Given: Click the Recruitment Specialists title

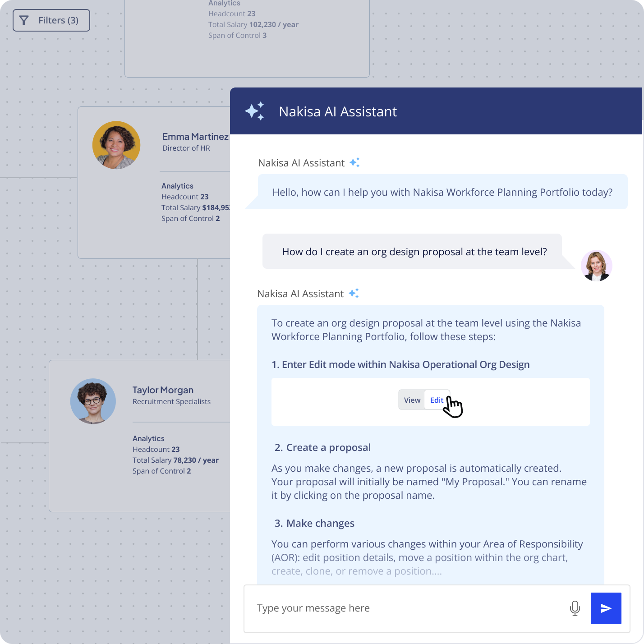Looking at the screenshot, I should 171,402.
